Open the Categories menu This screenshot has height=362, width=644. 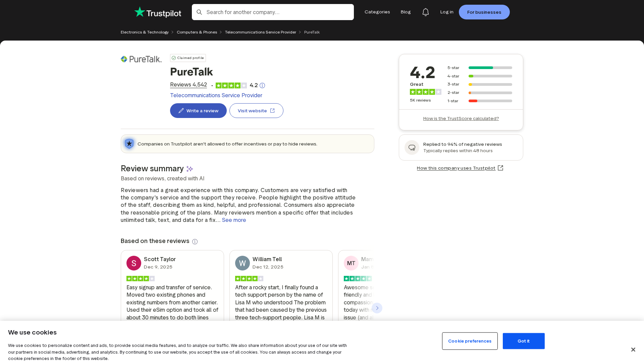(377, 12)
